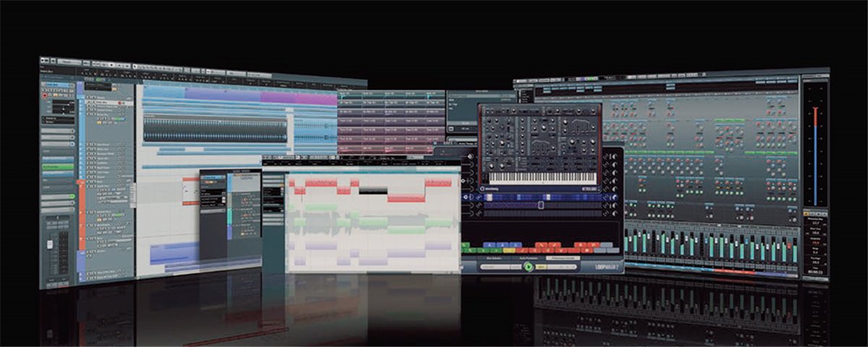Click the channel fader at the inspector bottom

(x=49, y=244)
